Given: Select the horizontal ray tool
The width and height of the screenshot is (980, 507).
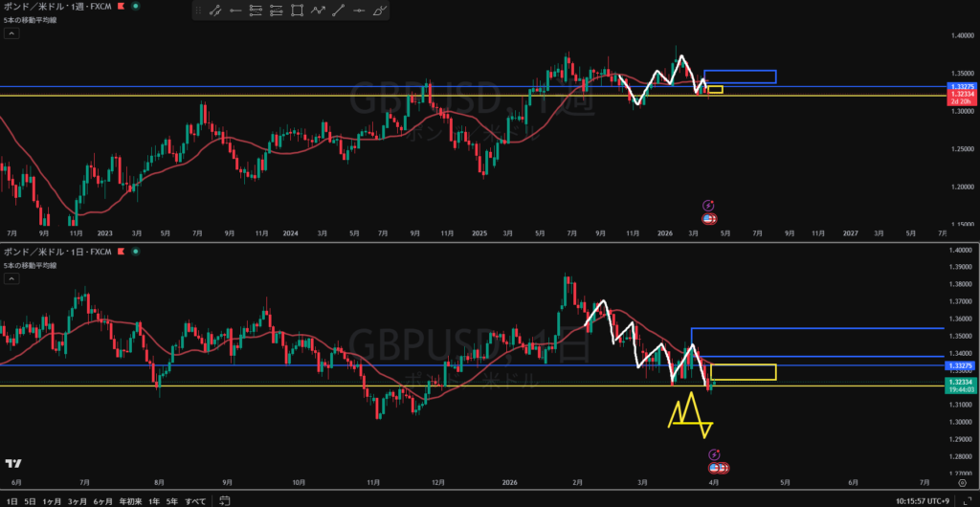Looking at the screenshot, I should [x=234, y=11].
